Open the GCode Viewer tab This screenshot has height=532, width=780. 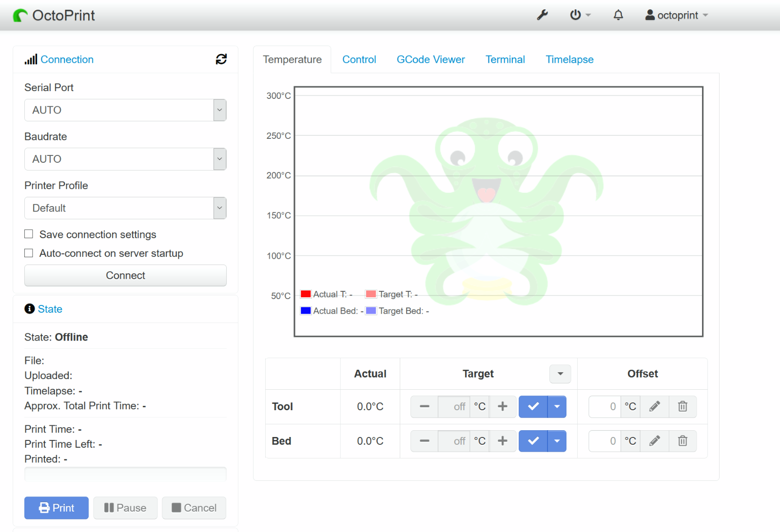pyautogui.click(x=431, y=59)
